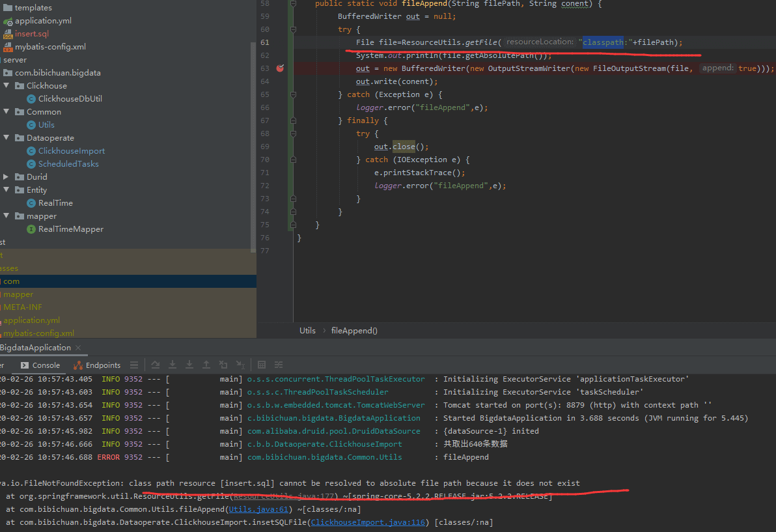
Task: Toggle code folding for try on line 60
Action: pos(293,29)
